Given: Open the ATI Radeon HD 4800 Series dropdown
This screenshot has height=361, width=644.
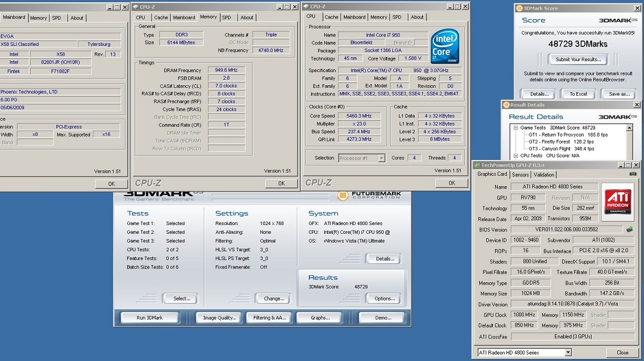Looking at the screenshot, I should pos(568,352).
